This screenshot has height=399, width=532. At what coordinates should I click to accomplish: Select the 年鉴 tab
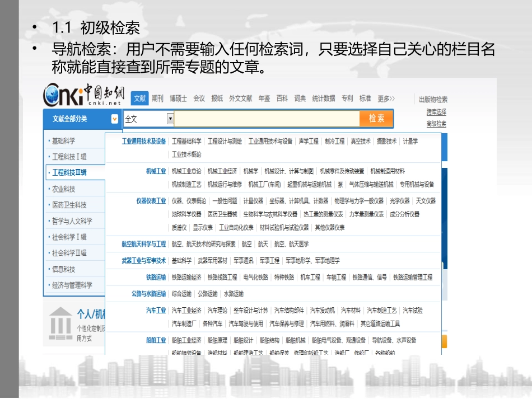[x=264, y=98]
